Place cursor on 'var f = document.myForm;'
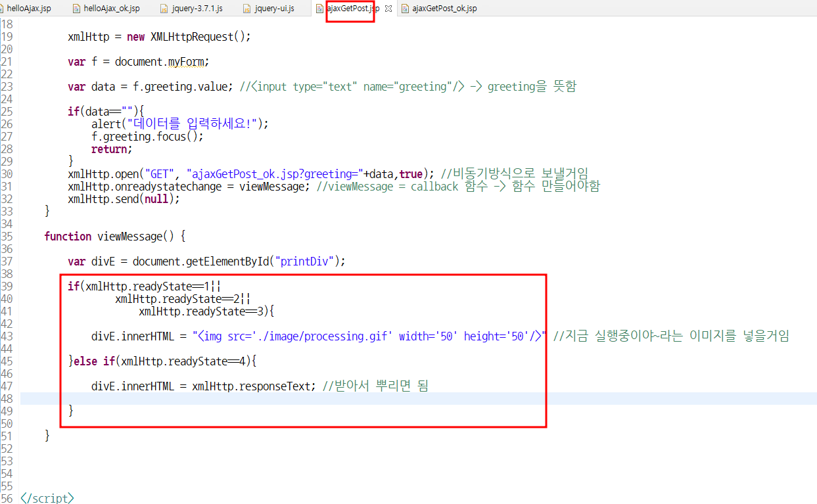The image size is (817, 504). [x=138, y=62]
